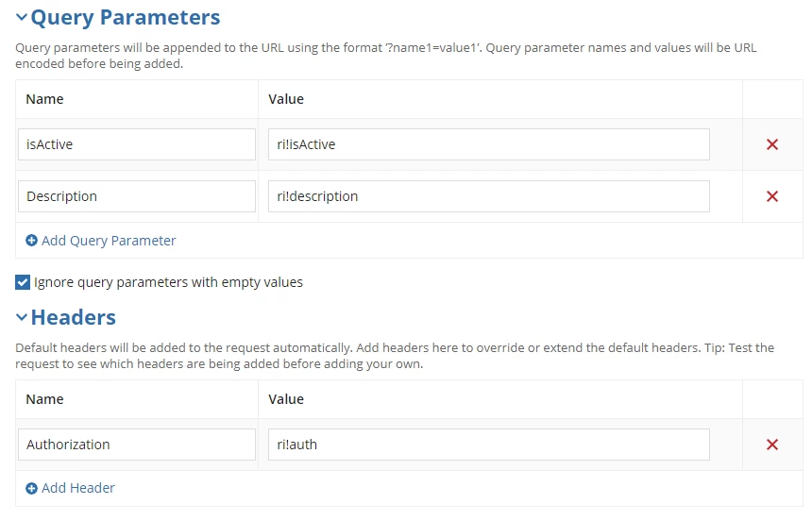812x521 pixels.
Task: Click the Add Query Parameter link
Action: pos(109,241)
